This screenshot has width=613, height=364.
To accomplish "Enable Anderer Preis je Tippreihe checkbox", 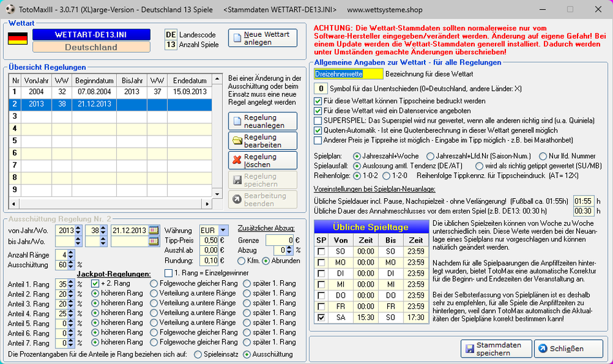I will pos(318,140).
